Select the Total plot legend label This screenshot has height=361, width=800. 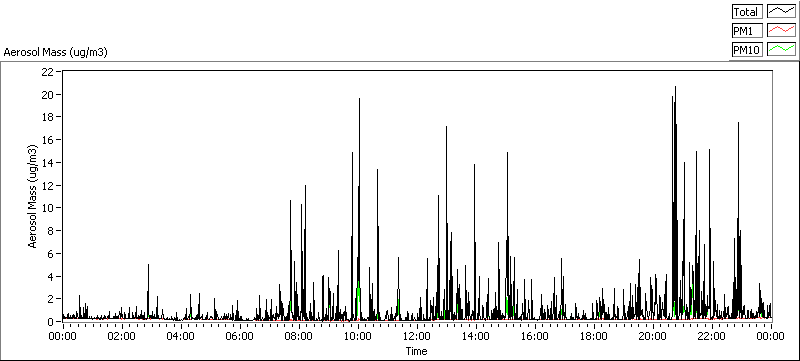746,12
